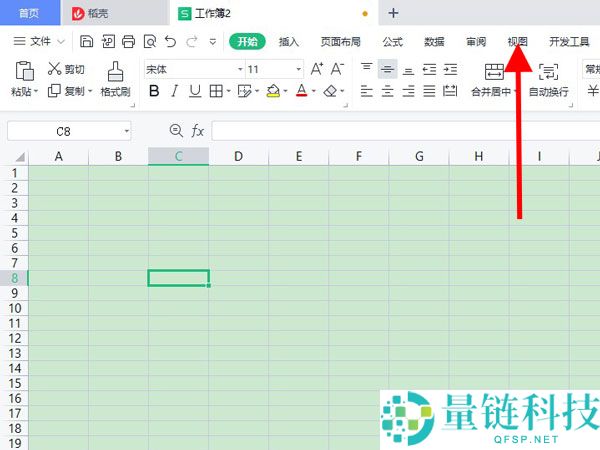This screenshot has height=450, width=600.
Task: Align cell text right
Action: [408, 91]
